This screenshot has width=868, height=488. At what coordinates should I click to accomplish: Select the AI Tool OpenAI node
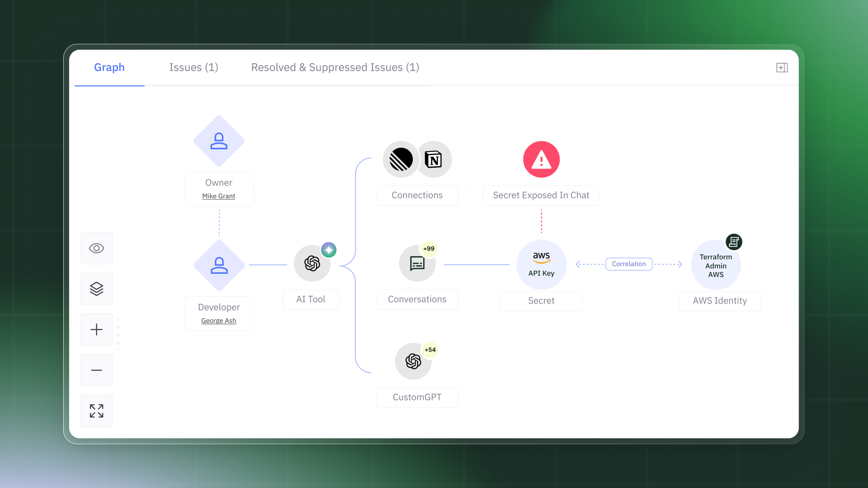[x=312, y=263]
